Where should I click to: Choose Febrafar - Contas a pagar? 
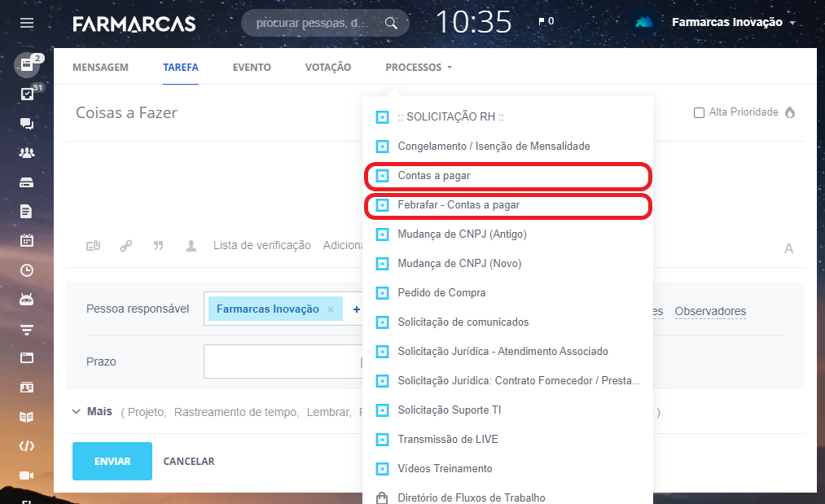tap(459, 205)
